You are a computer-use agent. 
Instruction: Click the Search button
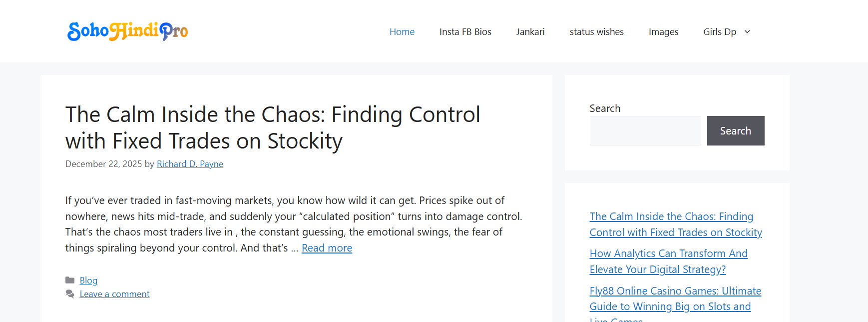pyautogui.click(x=735, y=130)
